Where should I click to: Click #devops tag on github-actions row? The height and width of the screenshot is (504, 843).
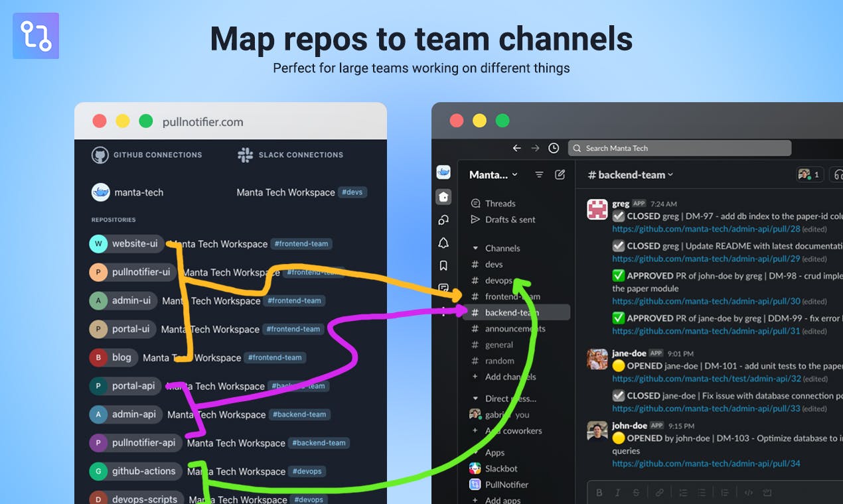pos(307,472)
